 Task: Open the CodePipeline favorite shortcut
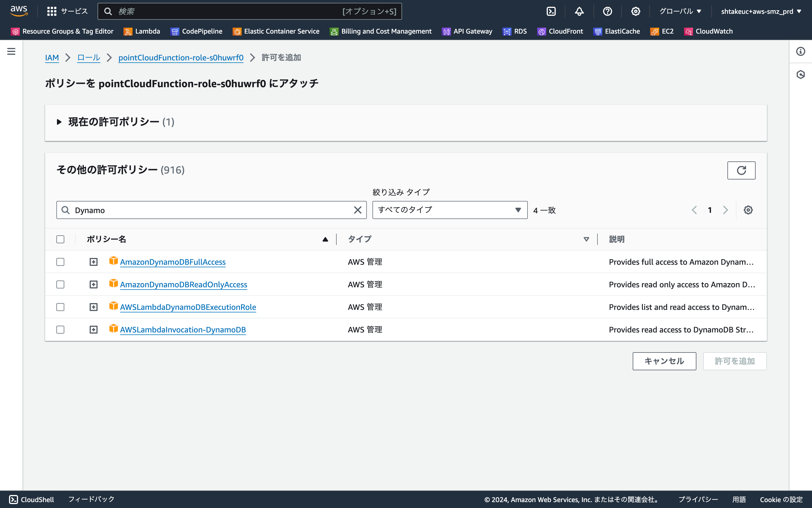197,31
